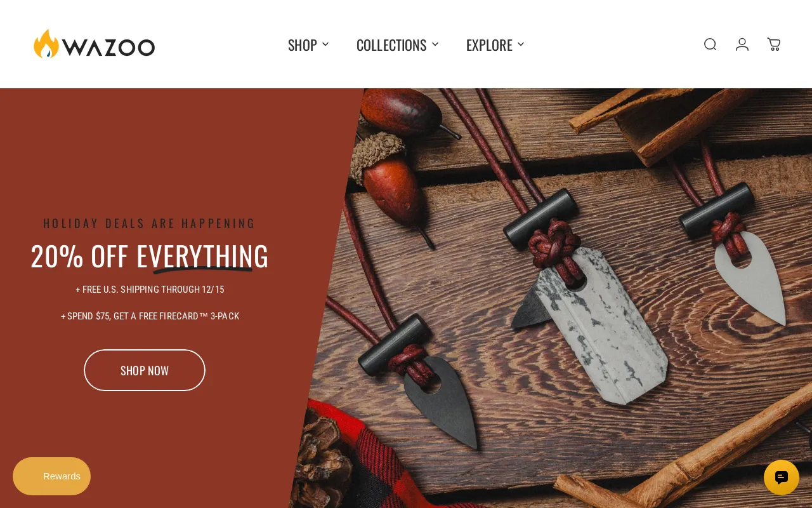
Task: Open the Rewards button
Action: pyautogui.click(x=52, y=476)
